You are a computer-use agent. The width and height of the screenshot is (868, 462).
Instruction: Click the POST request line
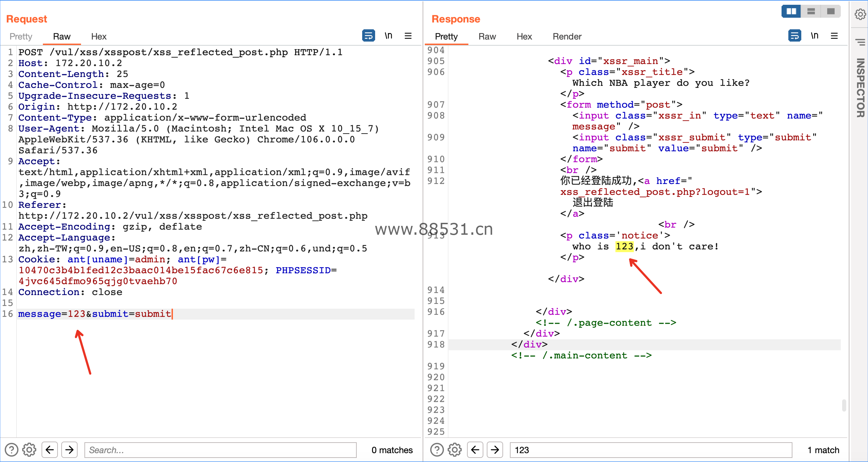[180, 52]
